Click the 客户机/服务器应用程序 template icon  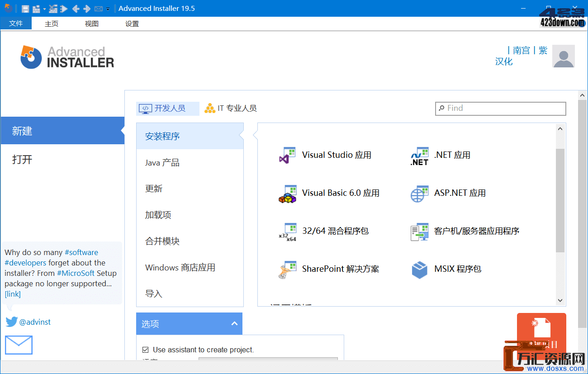pyautogui.click(x=419, y=232)
